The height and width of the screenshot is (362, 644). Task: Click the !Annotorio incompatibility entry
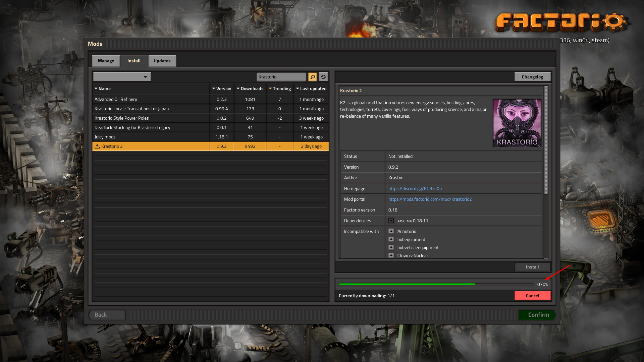tap(406, 231)
